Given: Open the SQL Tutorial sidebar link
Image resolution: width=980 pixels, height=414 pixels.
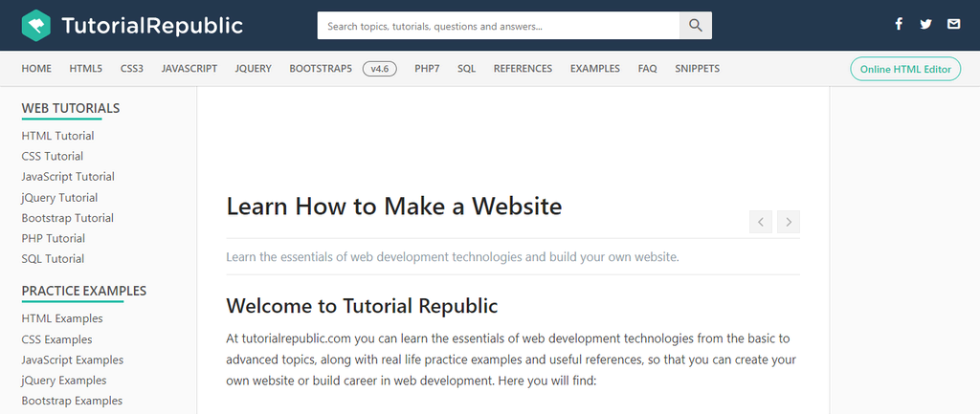Looking at the screenshot, I should click(x=53, y=259).
